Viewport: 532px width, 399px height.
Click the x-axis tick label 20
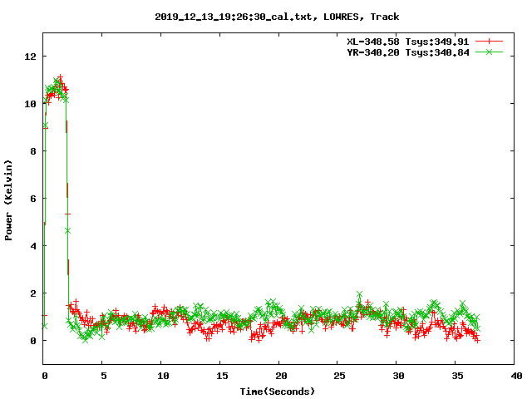point(281,376)
